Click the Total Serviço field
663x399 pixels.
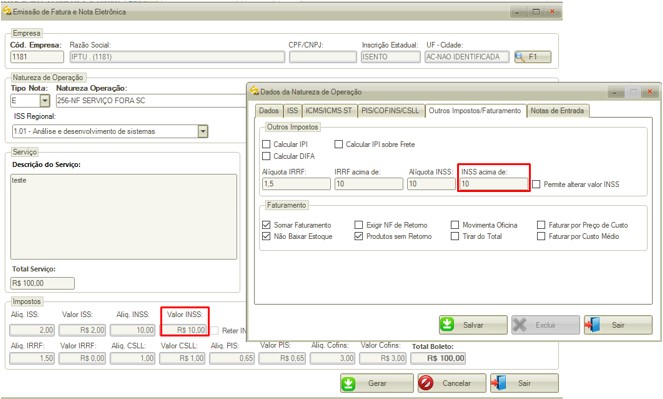pyautogui.click(x=42, y=283)
